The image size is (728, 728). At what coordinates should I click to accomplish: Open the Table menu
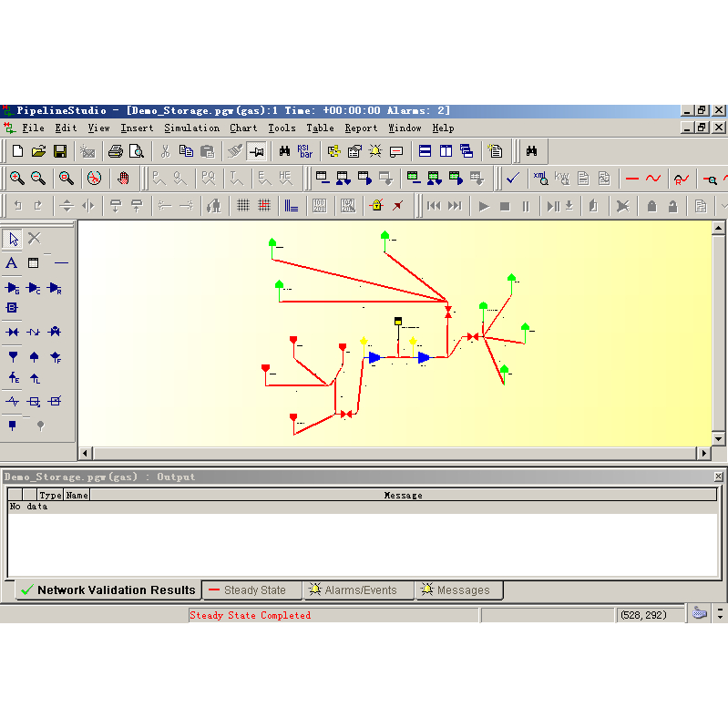click(x=320, y=128)
